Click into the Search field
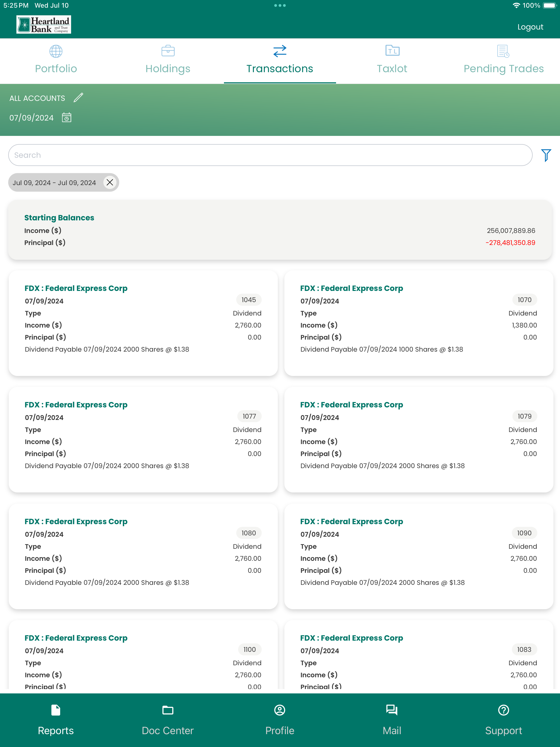Screen dimensions: 560x747 click(270, 155)
